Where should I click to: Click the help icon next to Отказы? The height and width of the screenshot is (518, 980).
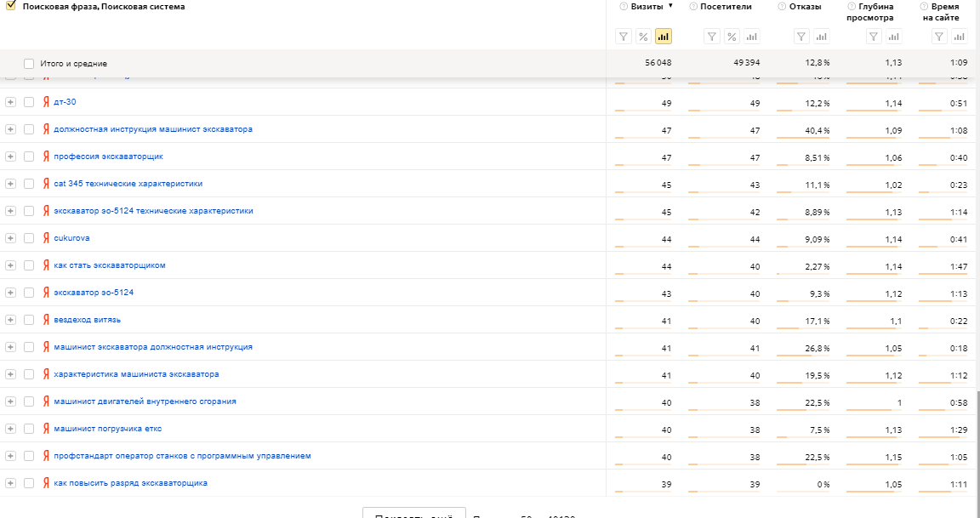point(782,7)
